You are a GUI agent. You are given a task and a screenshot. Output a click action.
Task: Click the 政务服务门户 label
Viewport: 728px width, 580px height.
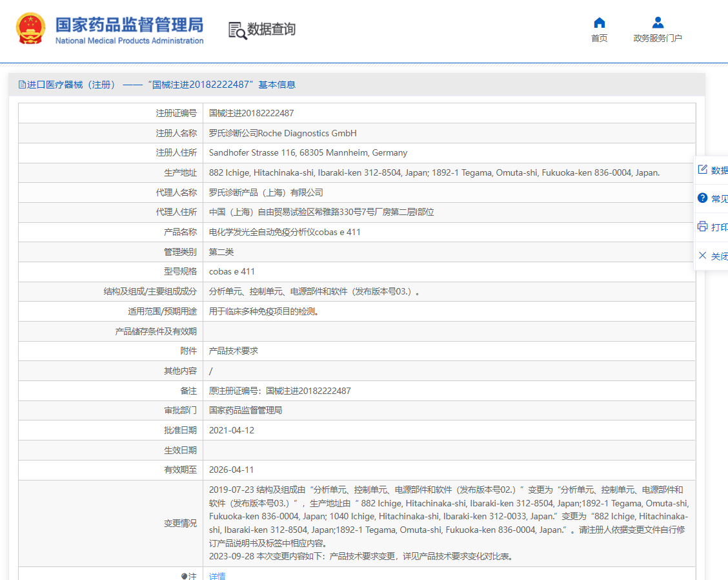658,38
